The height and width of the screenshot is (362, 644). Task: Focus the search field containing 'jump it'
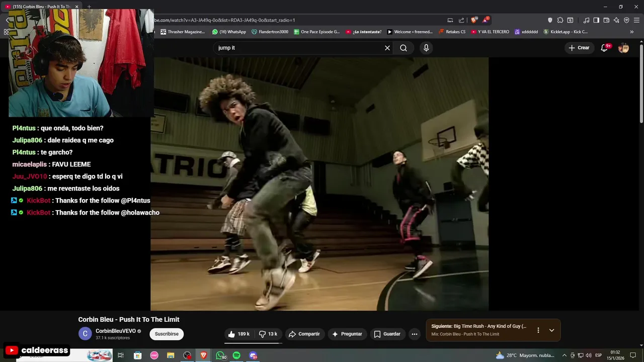(299, 48)
